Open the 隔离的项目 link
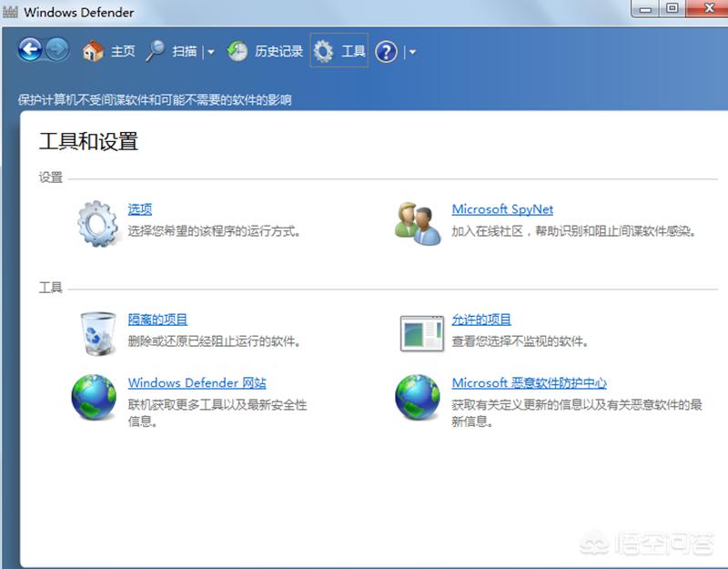 [157, 320]
